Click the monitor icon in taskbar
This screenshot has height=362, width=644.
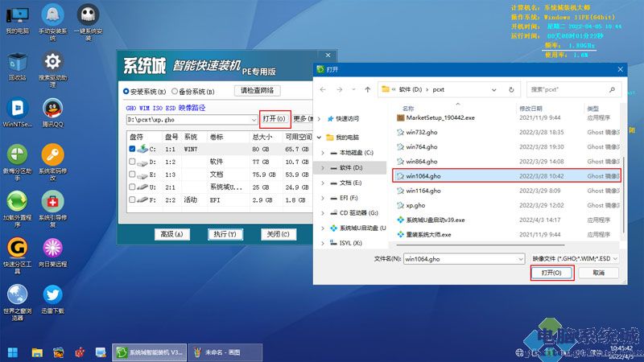(x=101, y=352)
